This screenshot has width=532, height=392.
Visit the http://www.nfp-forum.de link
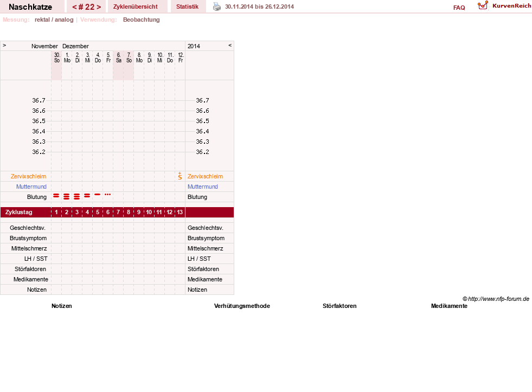point(499,299)
